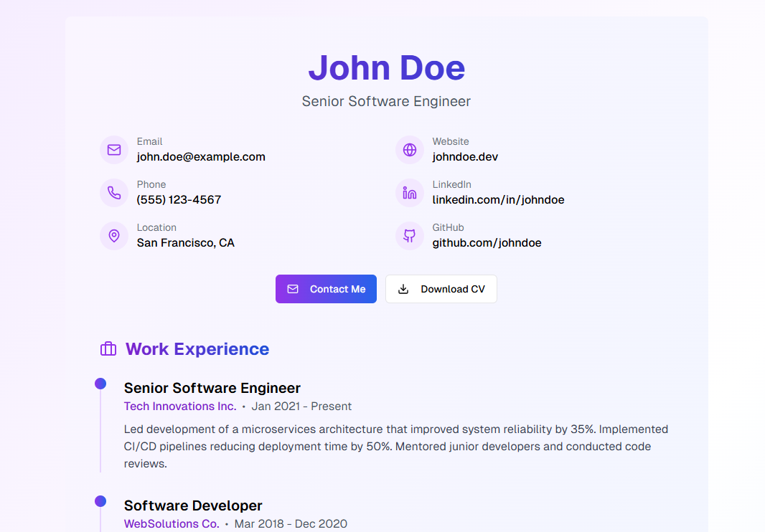
Task: Click the San Francisco, CA location text
Action: [x=185, y=243]
